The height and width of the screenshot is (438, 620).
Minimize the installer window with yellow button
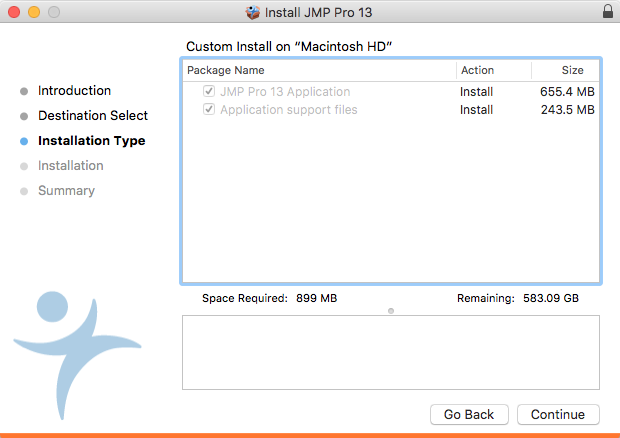coord(34,12)
